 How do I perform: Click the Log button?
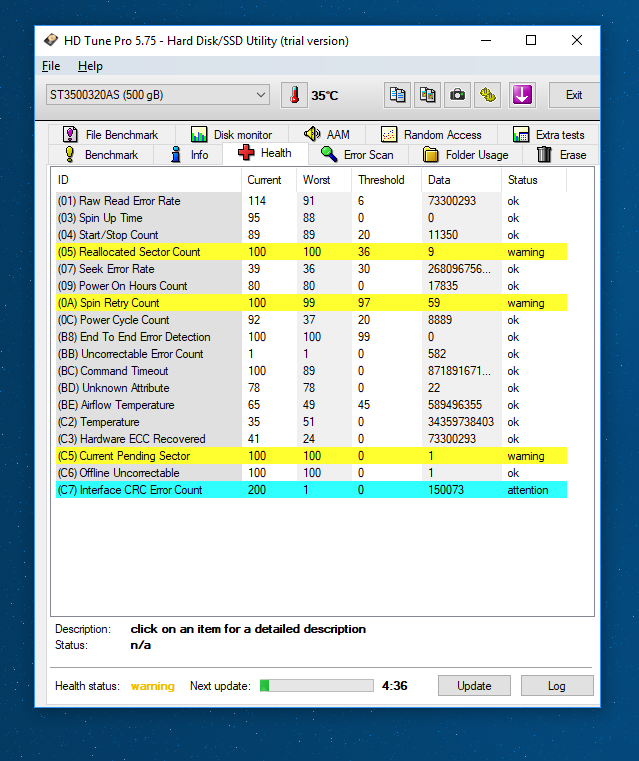(x=557, y=686)
